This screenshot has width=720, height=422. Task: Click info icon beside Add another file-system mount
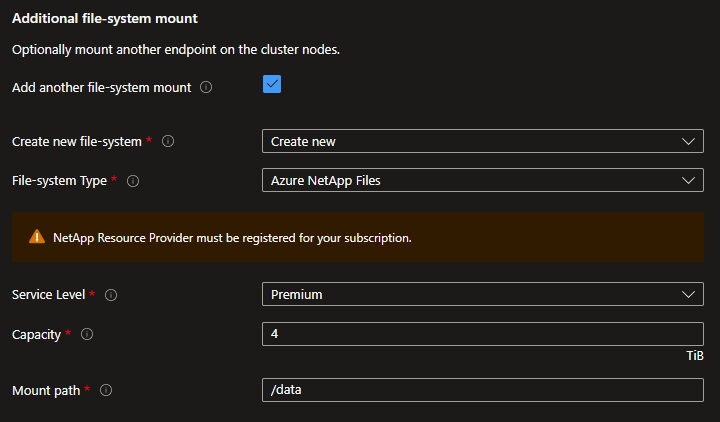[206, 87]
